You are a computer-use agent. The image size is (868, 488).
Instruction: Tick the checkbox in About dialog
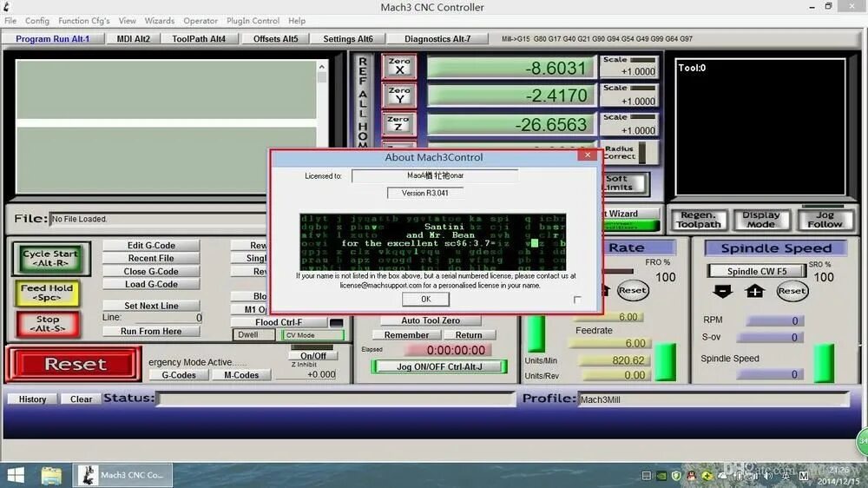point(577,300)
